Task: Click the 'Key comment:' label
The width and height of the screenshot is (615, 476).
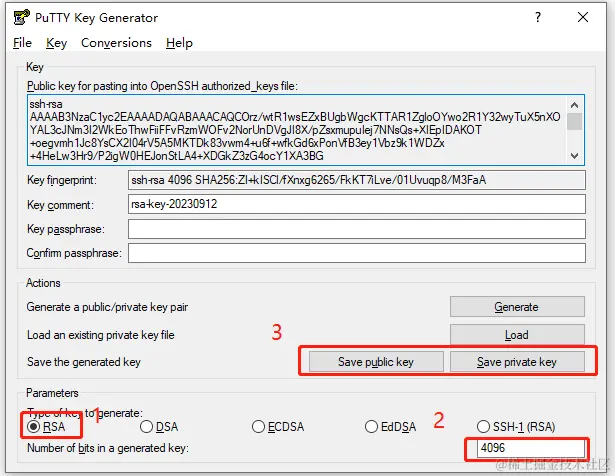Action: (x=60, y=205)
